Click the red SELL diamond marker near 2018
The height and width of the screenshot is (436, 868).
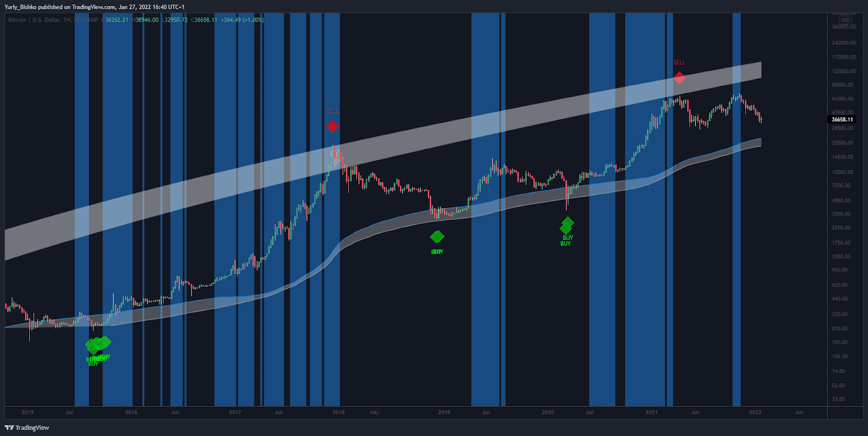pos(333,127)
